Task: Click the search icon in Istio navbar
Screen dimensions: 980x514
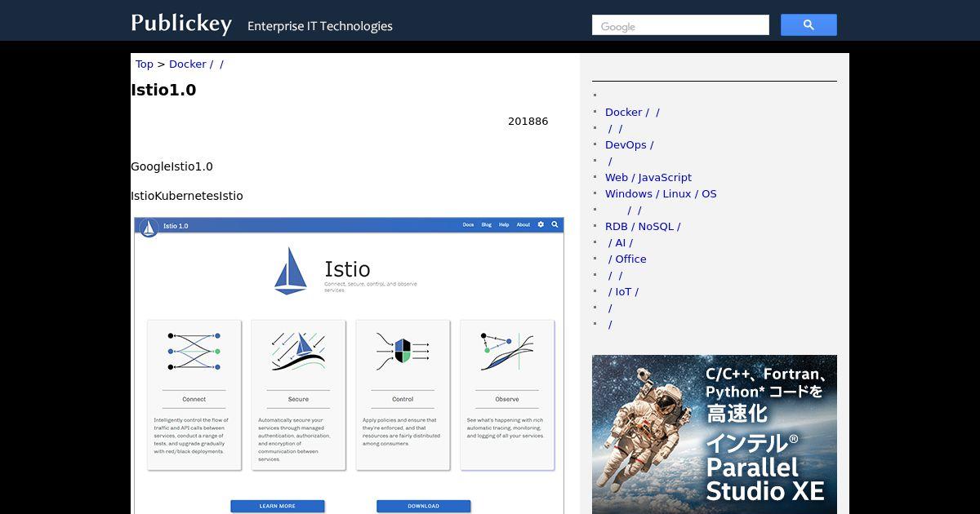Action: [x=555, y=224]
